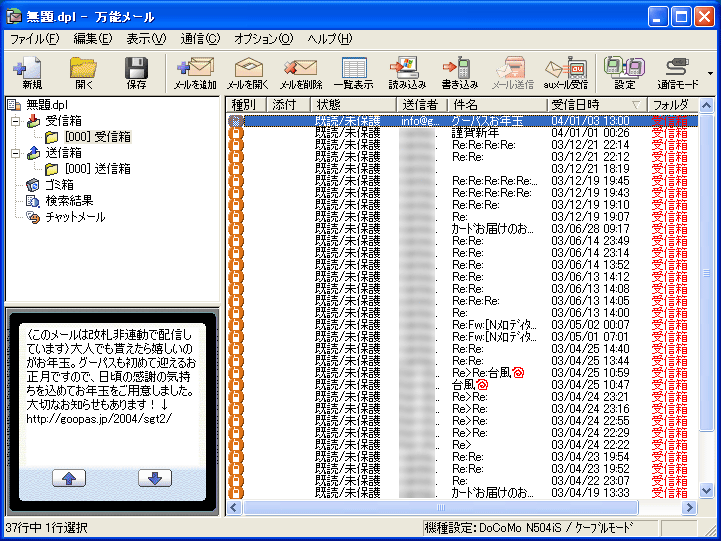The width and height of the screenshot is (721, 541).
Task: Open the ファイル(F) menu
Action: pyautogui.click(x=34, y=39)
